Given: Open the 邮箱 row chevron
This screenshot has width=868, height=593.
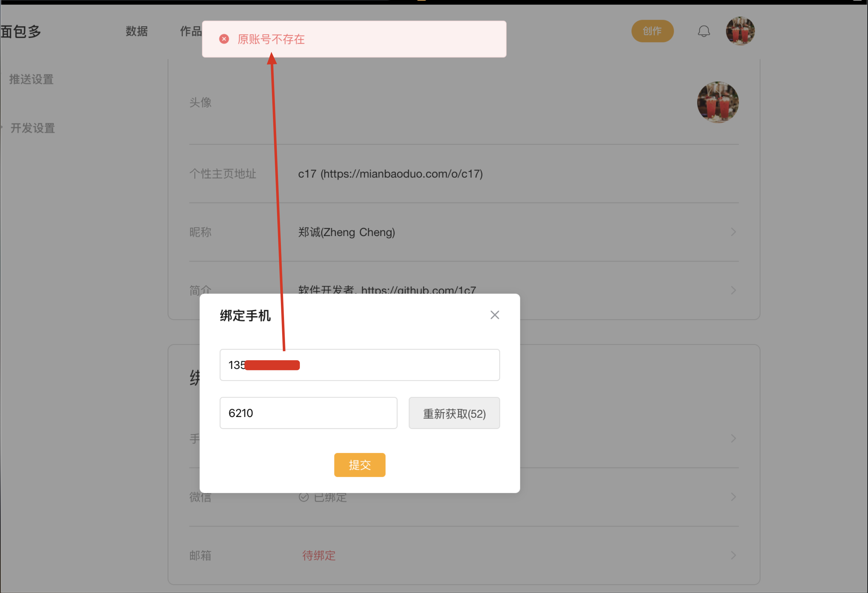Looking at the screenshot, I should click(x=733, y=555).
